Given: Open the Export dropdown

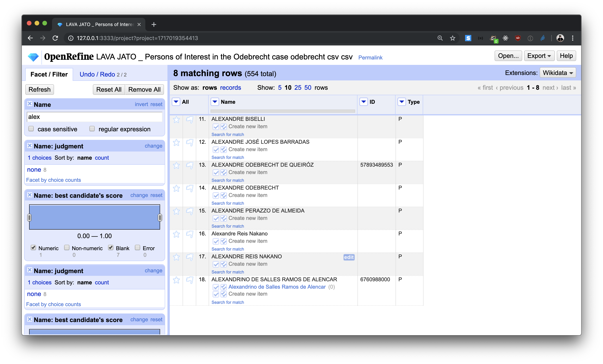Looking at the screenshot, I should point(539,56).
